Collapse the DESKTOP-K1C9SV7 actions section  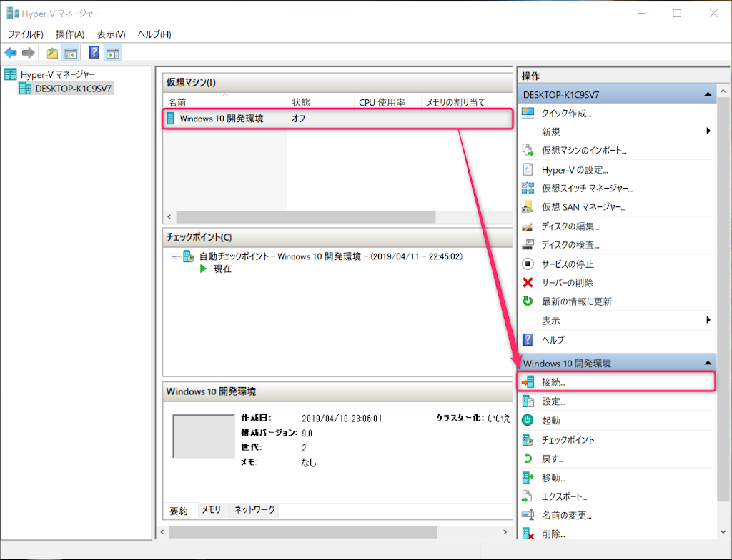708,94
